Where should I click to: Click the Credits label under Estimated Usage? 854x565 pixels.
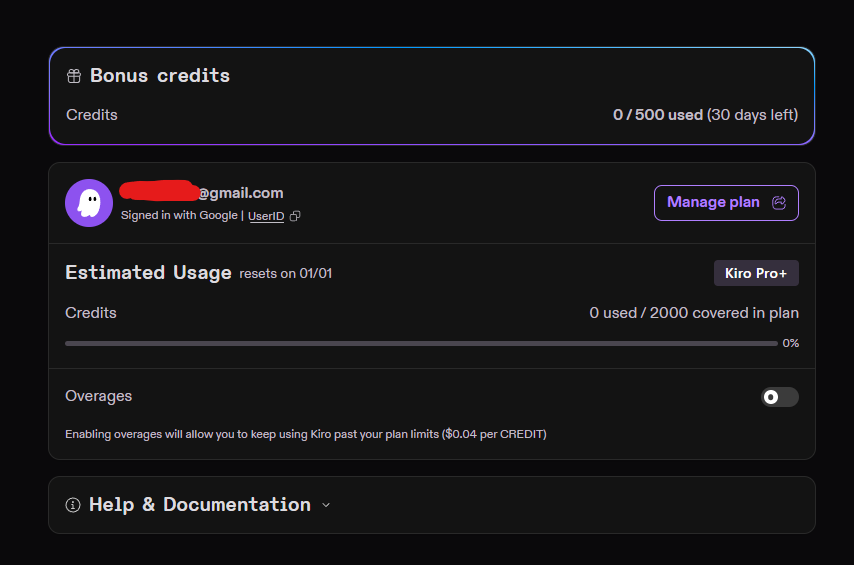point(91,313)
